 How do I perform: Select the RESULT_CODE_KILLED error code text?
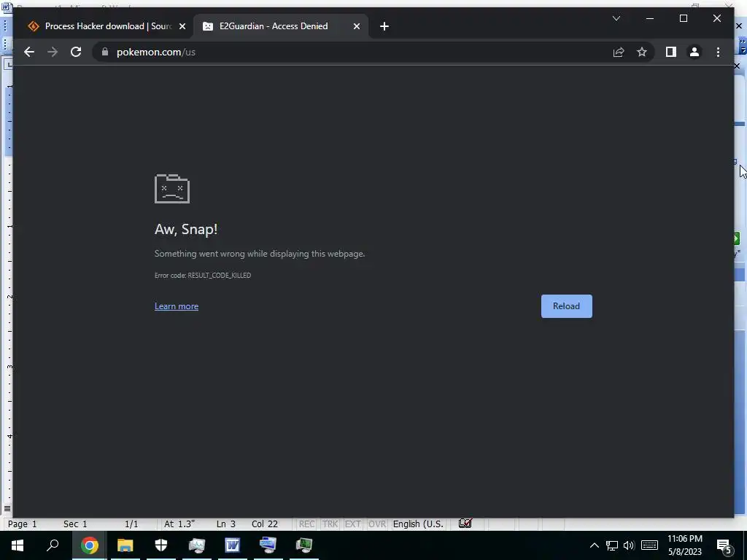point(219,275)
